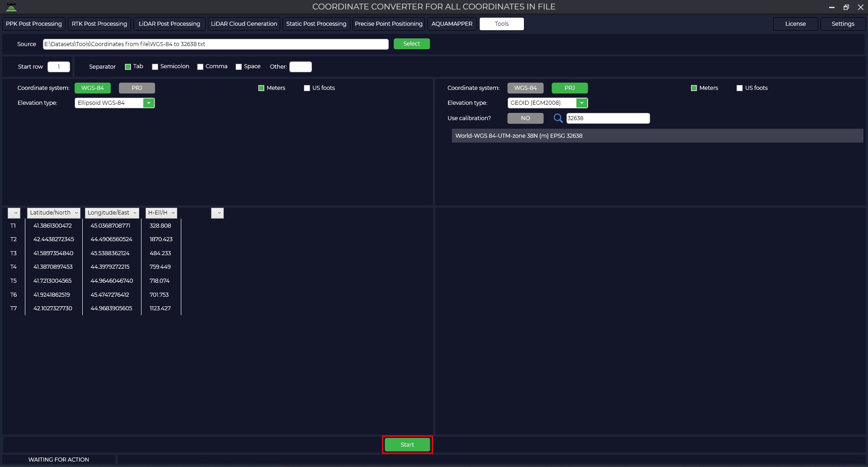Click the T4 row label

click(14, 267)
